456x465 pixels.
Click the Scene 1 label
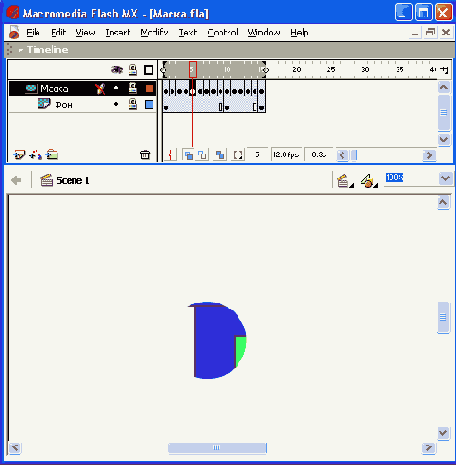73,181
